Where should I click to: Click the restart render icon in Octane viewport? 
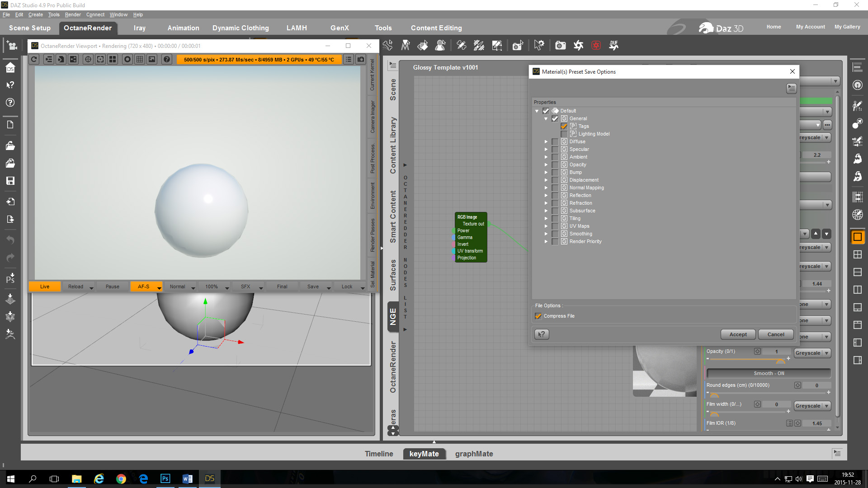[x=34, y=59]
